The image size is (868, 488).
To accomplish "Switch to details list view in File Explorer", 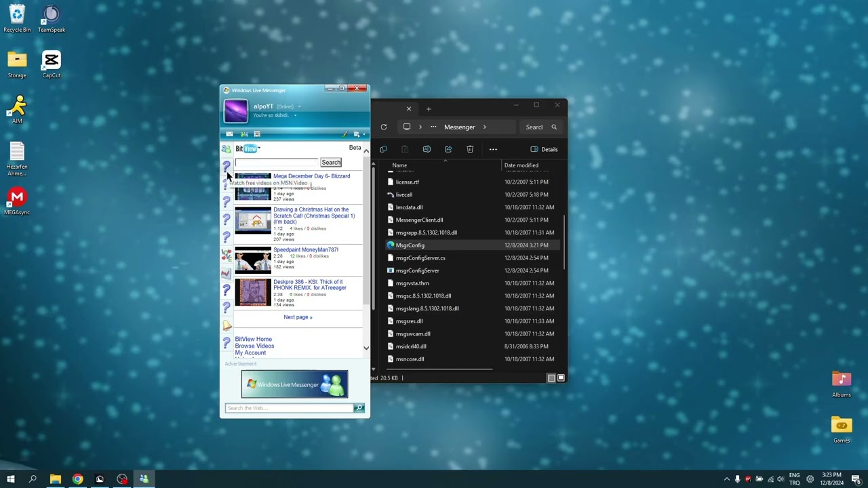I will click(x=551, y=378).
